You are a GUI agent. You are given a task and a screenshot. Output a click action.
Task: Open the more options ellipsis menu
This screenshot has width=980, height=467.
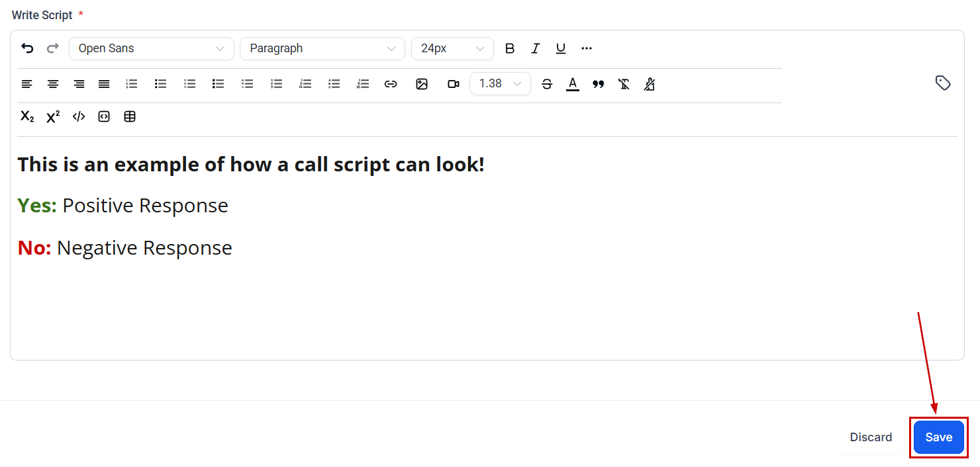click(587, 48)
